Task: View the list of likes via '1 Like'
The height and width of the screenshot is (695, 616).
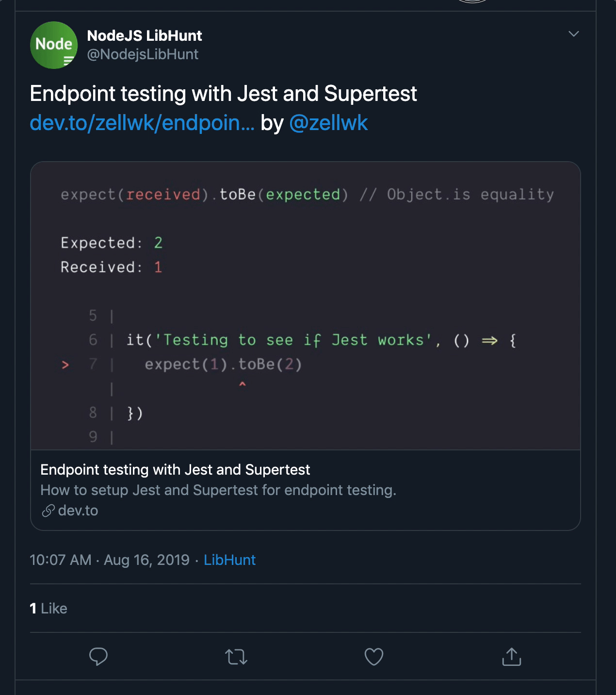Action: coord(48,608)
